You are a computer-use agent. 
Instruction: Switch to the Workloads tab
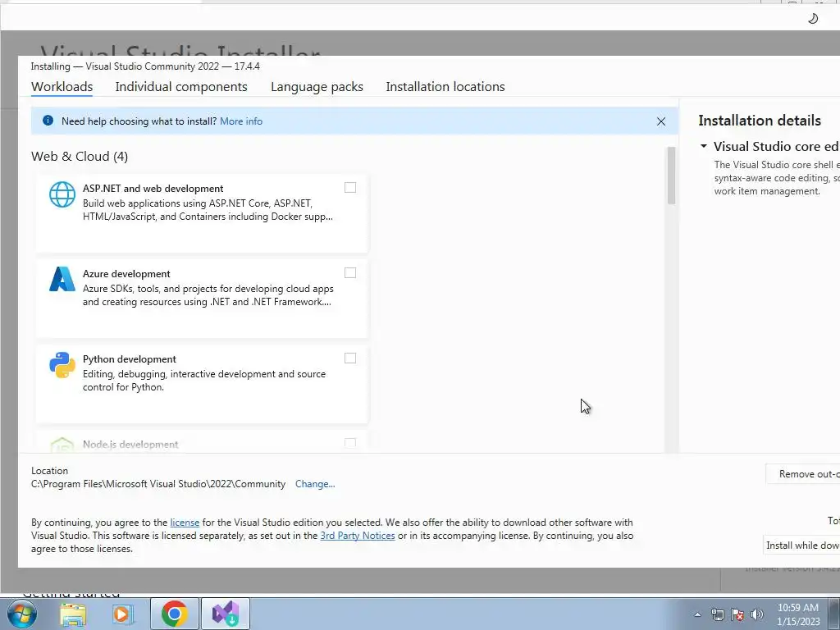click(62, 87)
